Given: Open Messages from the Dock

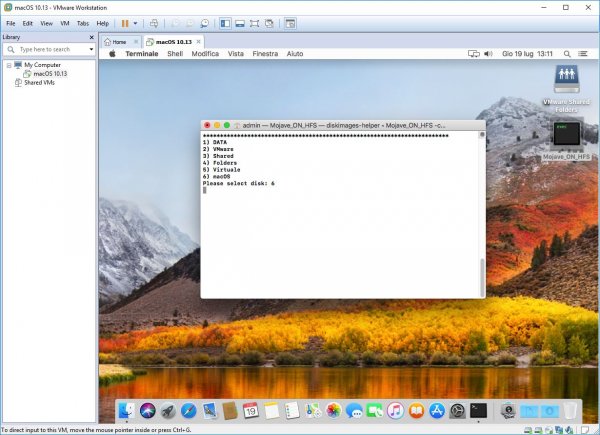Looking at the screenshot, I should coord(354,411).
